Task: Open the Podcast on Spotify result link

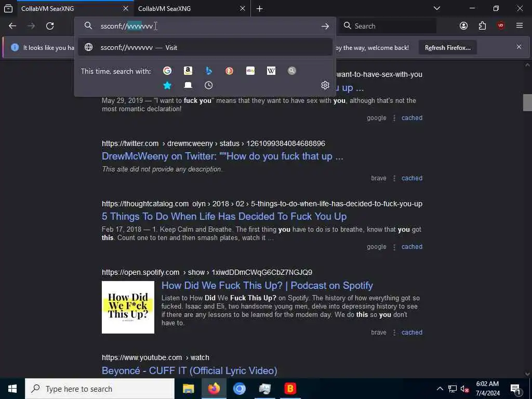Action: coord(267,286)
